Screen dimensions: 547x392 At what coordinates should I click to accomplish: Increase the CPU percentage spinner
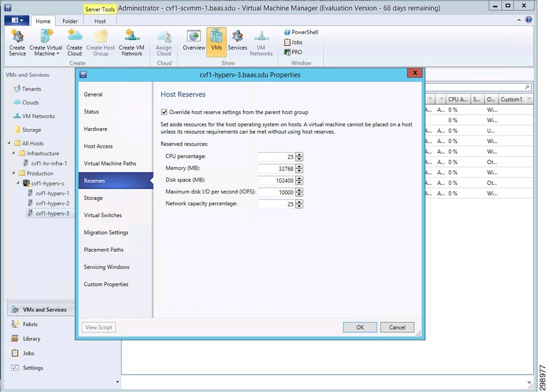299,155
